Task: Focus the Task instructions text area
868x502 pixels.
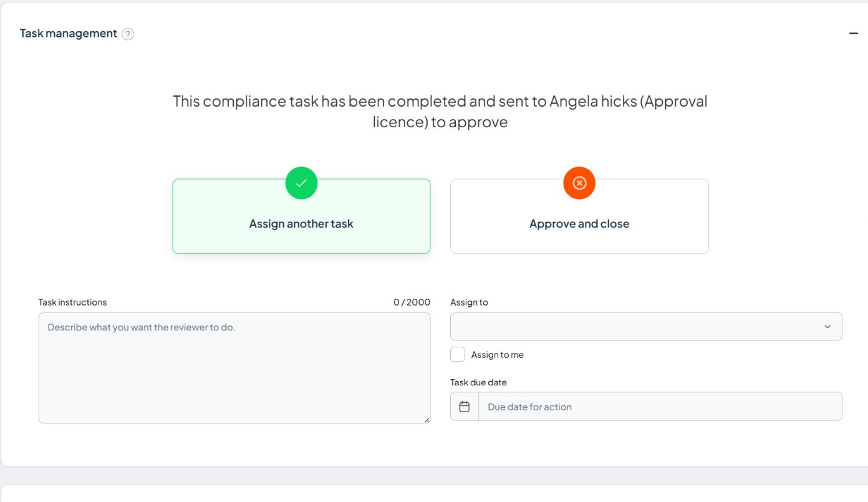Action: point(234,368)
